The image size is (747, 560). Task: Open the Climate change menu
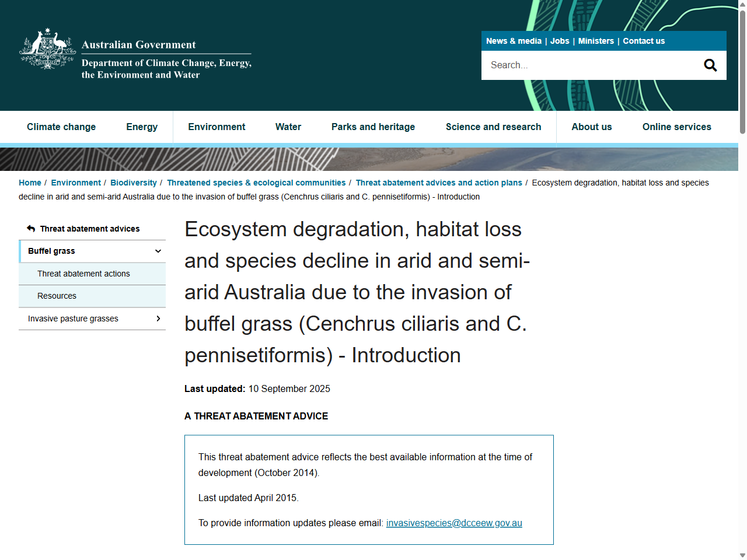click(x=61, y=127)
